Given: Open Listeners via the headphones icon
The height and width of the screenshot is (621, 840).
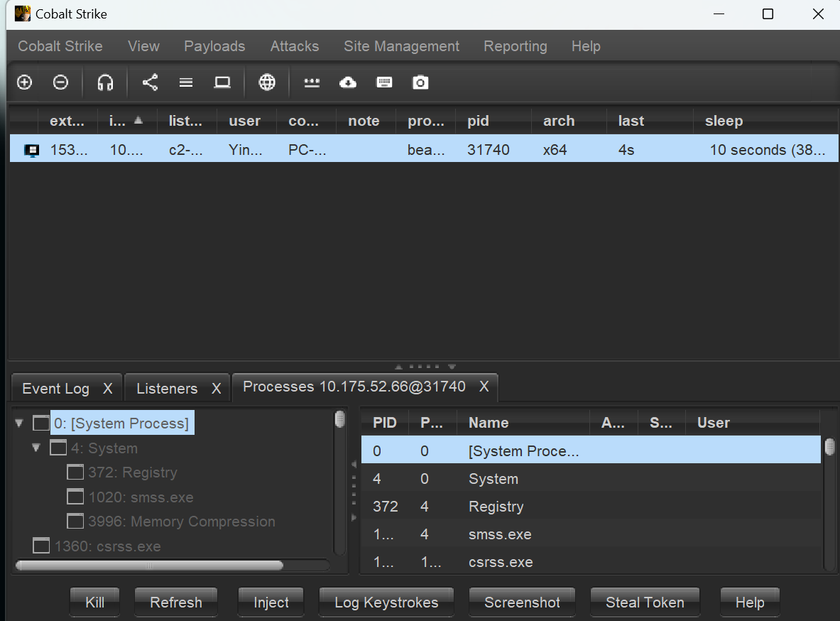Looking at the screenshot, I should 105,82.
